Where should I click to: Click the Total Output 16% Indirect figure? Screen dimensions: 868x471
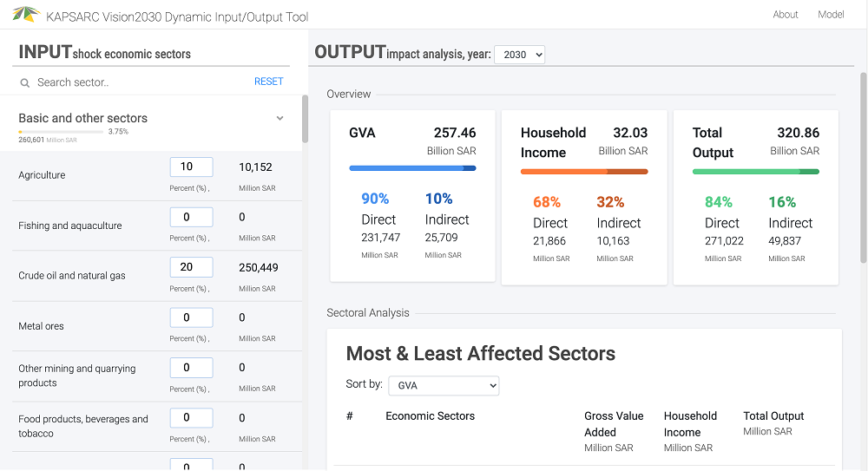pyautogui.click(x=782, y=202)
